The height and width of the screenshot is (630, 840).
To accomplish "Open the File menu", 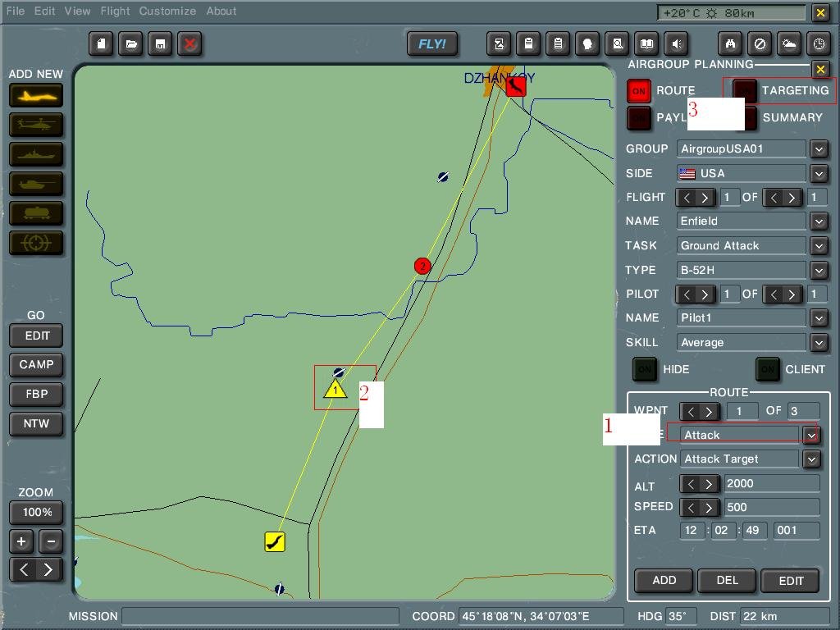I will (16, 11).
